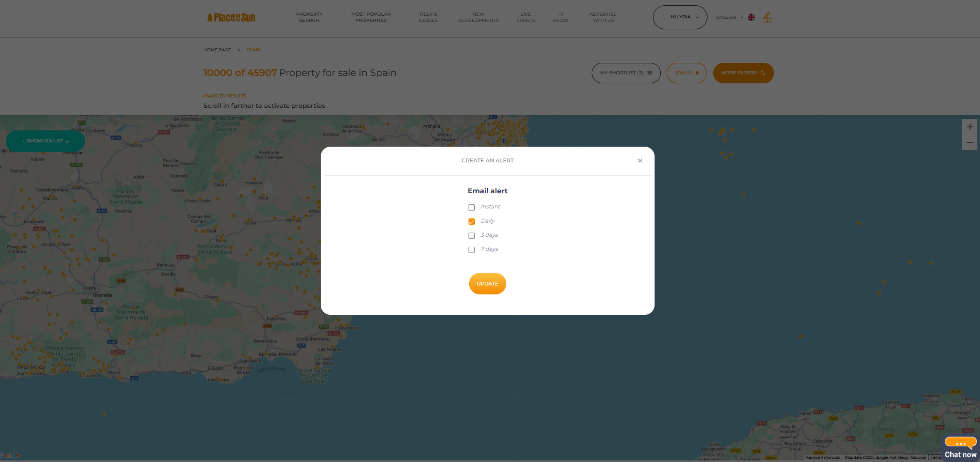Expand the Hi Lydia account dropdown

(x=680, y=17)
